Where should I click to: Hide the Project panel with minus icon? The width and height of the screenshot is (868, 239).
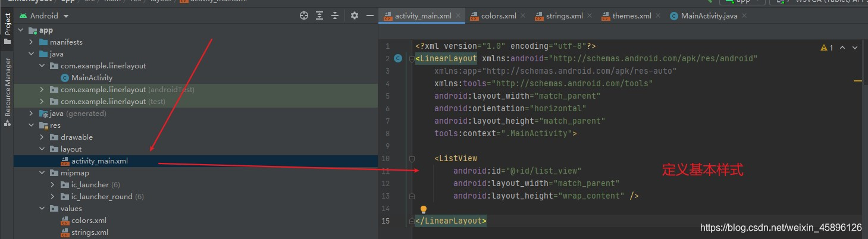pyautogui.click(x=370, y=15)
